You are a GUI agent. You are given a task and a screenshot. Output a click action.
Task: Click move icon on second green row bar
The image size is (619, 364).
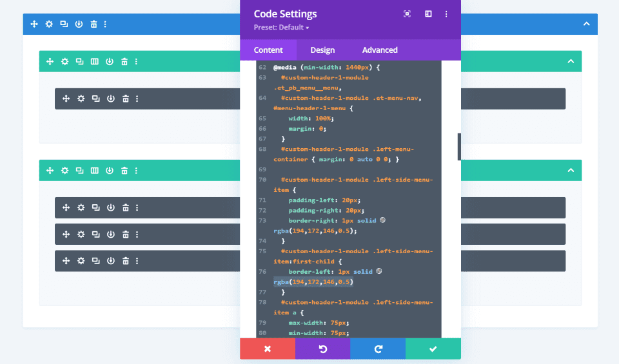click(x=50, y=171)
